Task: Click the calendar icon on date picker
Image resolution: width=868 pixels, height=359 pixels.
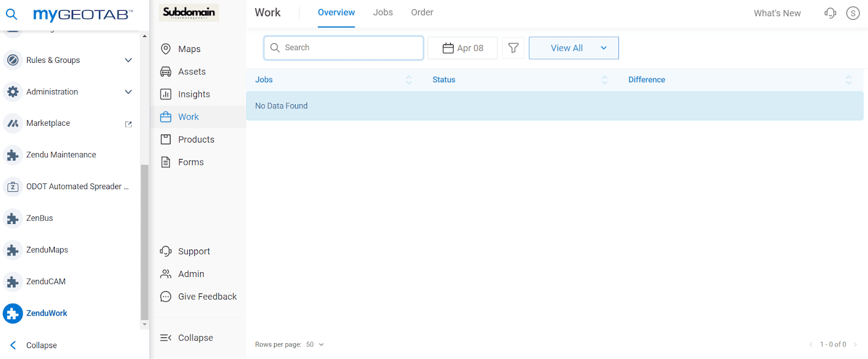Action: click(448, 48)
